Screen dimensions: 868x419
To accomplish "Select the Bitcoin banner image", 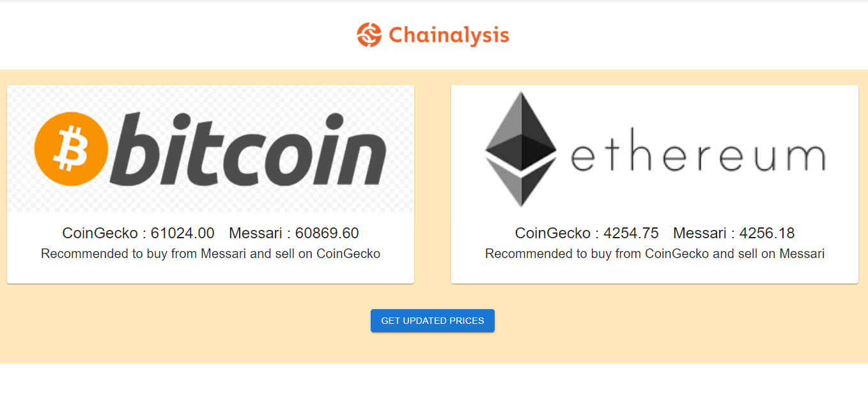I will (x=210, y=148).
